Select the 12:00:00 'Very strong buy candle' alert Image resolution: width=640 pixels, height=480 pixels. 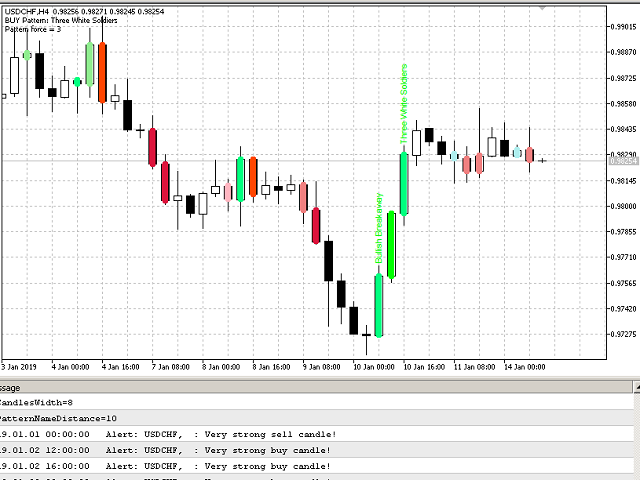pyautogui.click(x=316, y=450)
